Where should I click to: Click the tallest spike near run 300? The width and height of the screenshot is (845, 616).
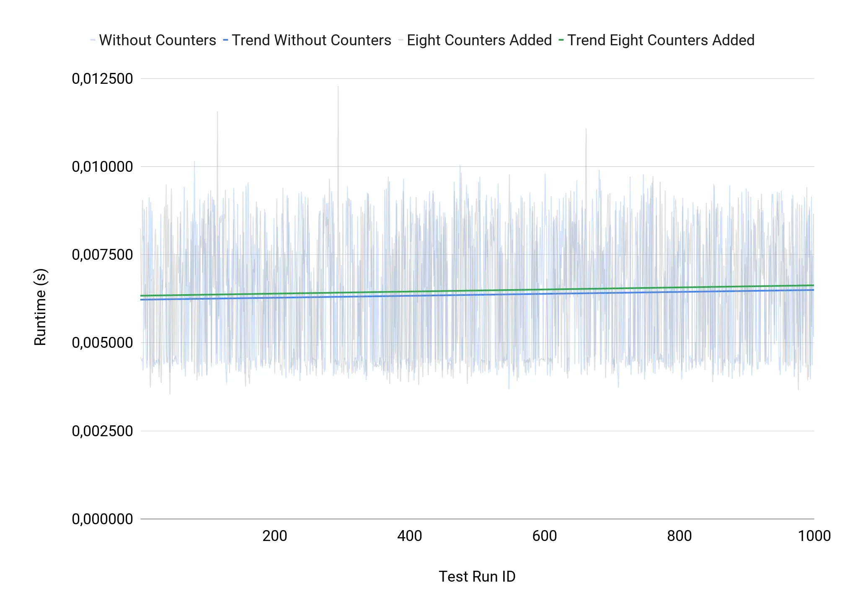(x=338, y=89)
